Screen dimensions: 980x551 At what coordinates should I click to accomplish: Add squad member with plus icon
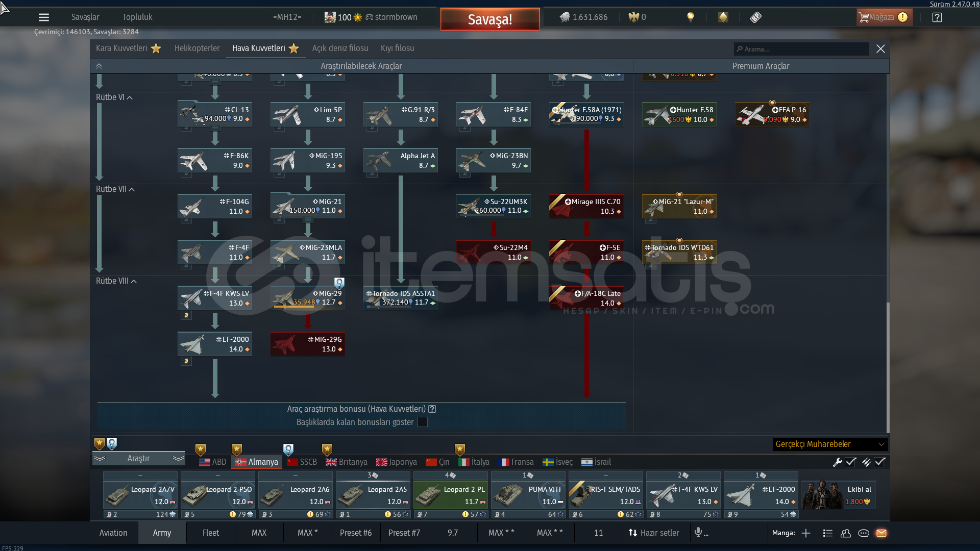tap(806, 533)
